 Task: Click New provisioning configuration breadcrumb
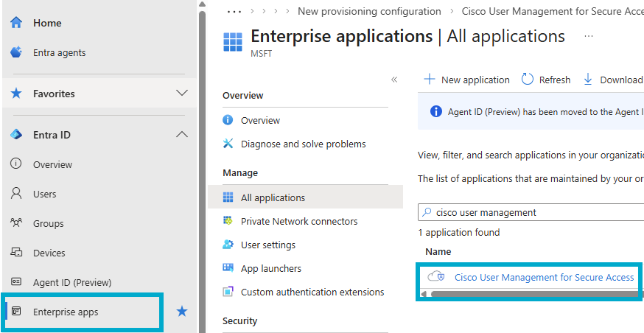[x=369, y=11]
